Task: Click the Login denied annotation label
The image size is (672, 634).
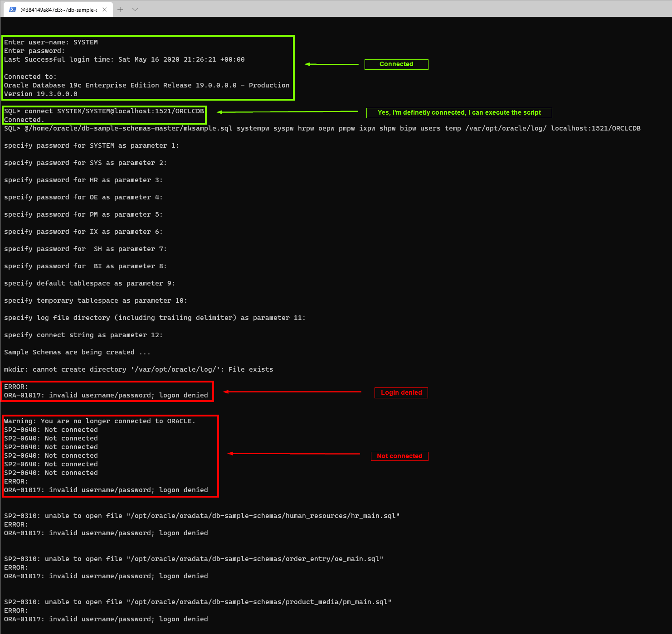Action: tap(400, 392)
